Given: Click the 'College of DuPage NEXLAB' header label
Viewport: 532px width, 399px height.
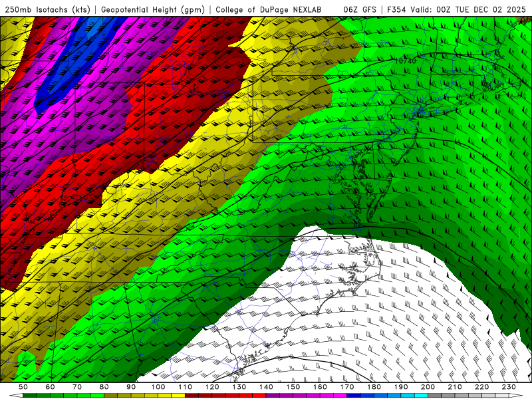Looking at the screenshot, I should click(268, 9).
